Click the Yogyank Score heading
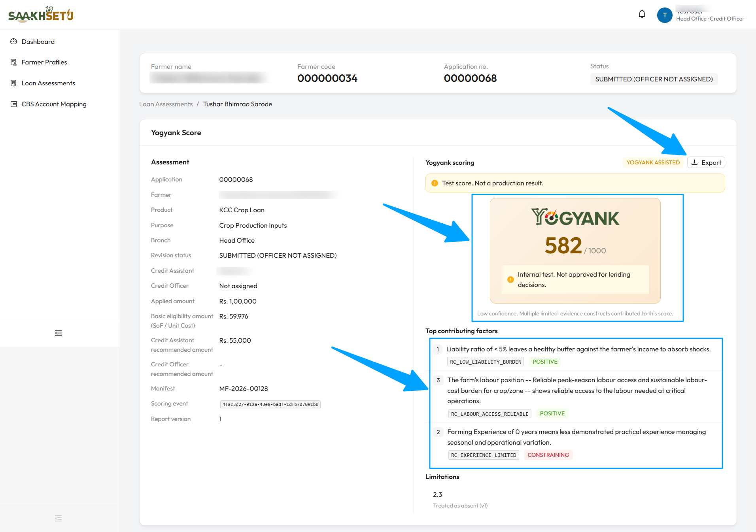 (176, 132)
